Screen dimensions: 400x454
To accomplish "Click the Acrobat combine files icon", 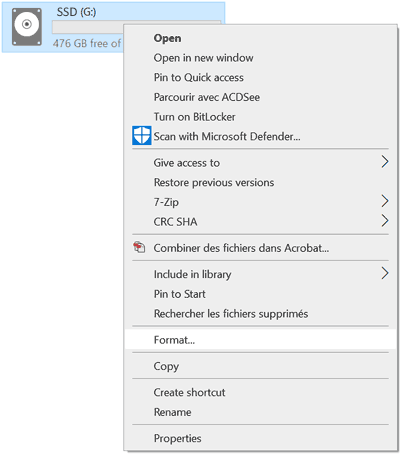I will pos(139,247).
